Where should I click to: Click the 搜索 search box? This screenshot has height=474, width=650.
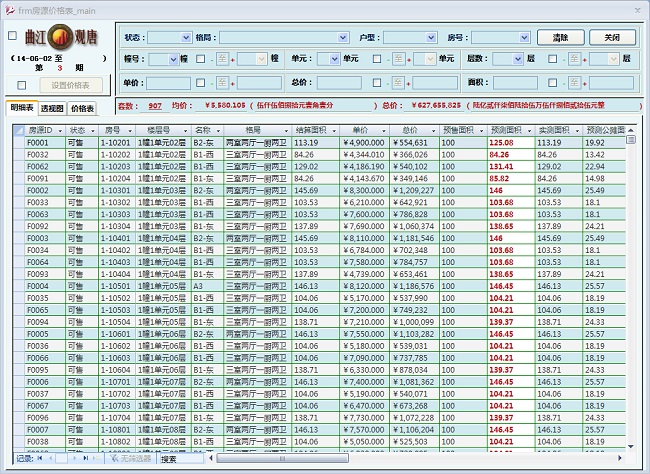click(182, 459)
